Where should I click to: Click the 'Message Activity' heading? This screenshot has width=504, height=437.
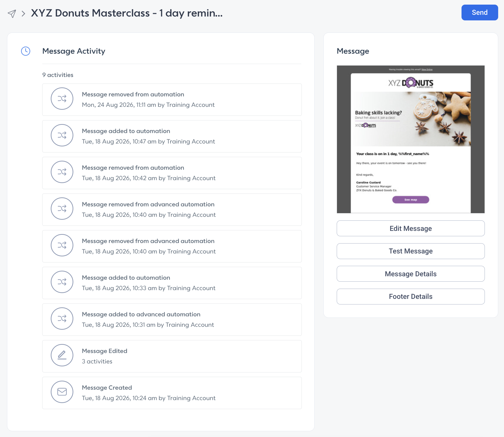(74, 51)
